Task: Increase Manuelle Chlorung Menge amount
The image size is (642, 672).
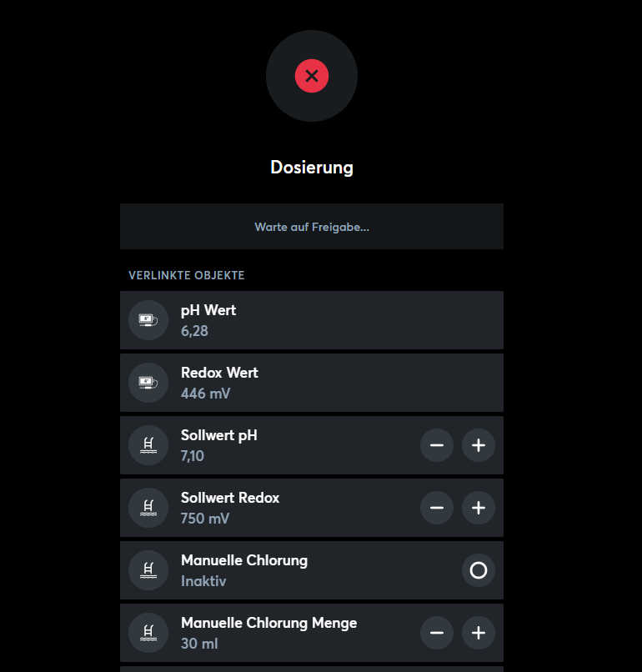Action: coord(479,633)
